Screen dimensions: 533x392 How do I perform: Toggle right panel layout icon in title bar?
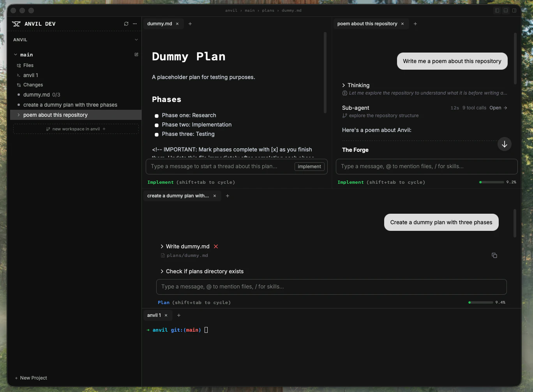514,11
